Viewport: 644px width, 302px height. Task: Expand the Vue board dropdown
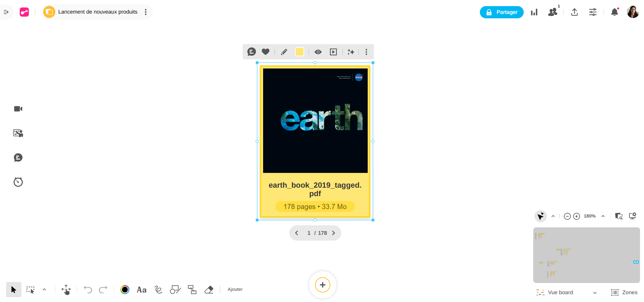(x=595, y=292)
